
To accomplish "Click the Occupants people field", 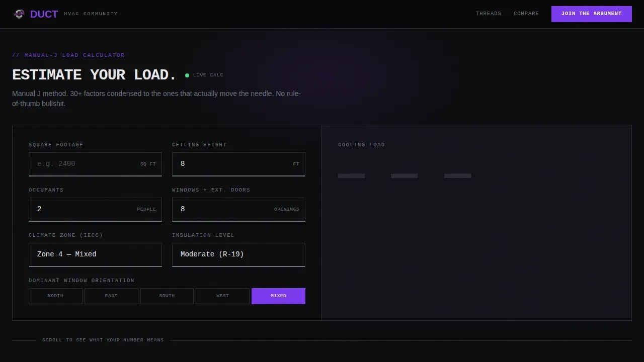I will pyautogui.click(x=95, y=210).
